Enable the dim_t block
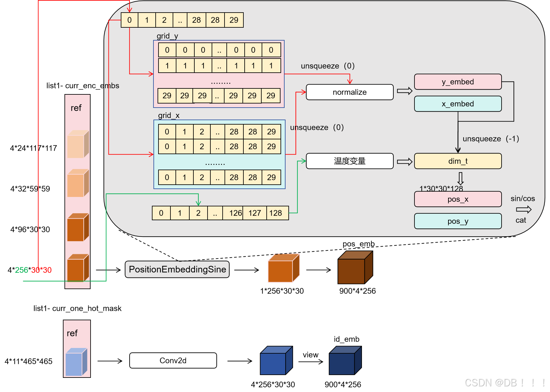Screen dimensions: 550x392 458,161
